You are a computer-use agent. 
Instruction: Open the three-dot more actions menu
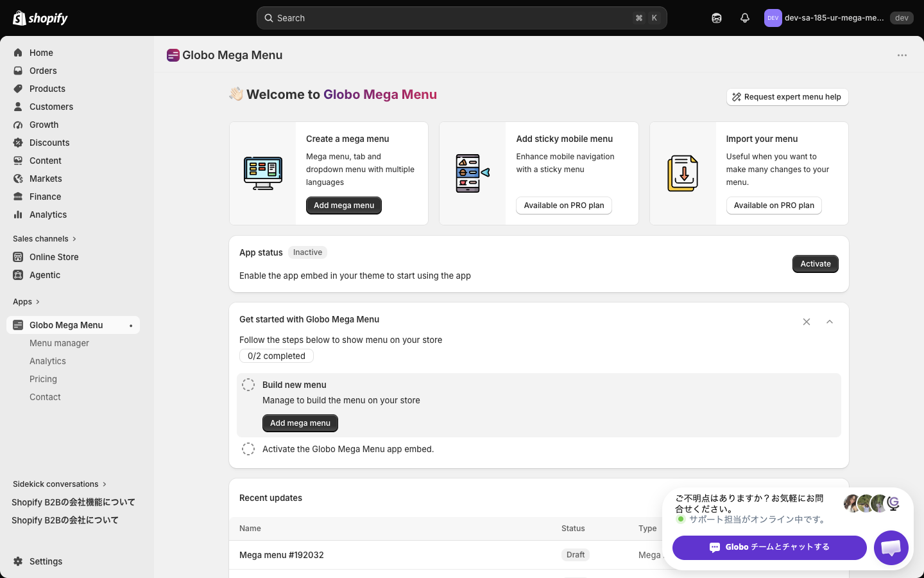pos(902,55)
